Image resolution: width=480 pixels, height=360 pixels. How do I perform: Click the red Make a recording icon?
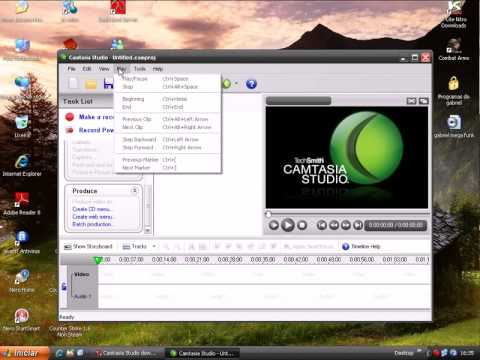click(69, 117)
